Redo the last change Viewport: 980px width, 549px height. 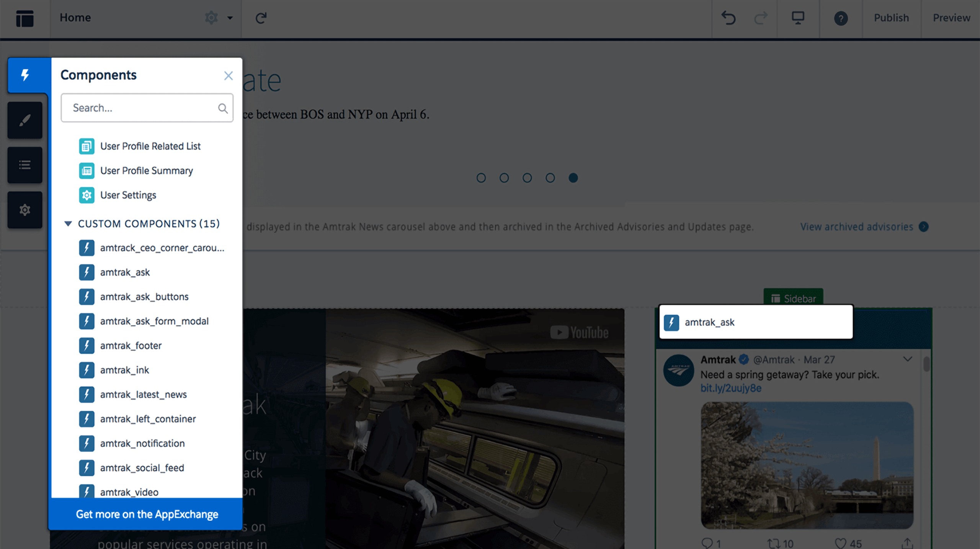[761, 18]
